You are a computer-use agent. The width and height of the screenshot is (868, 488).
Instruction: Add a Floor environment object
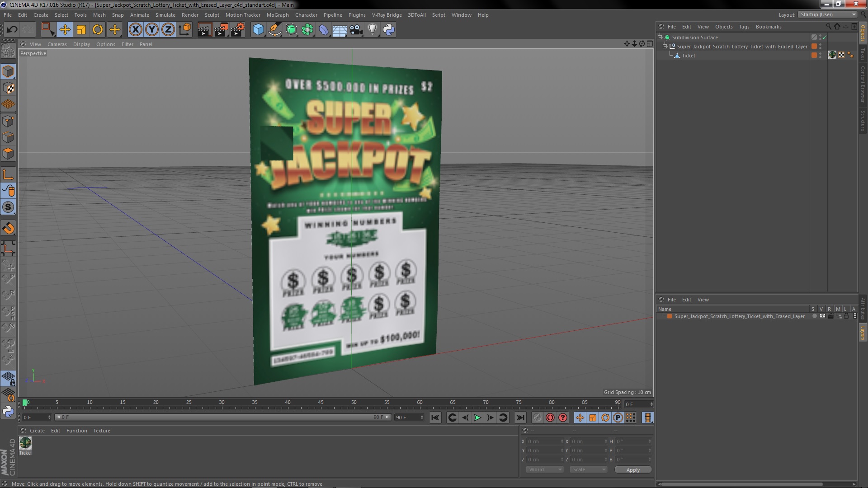coord(340,30)
